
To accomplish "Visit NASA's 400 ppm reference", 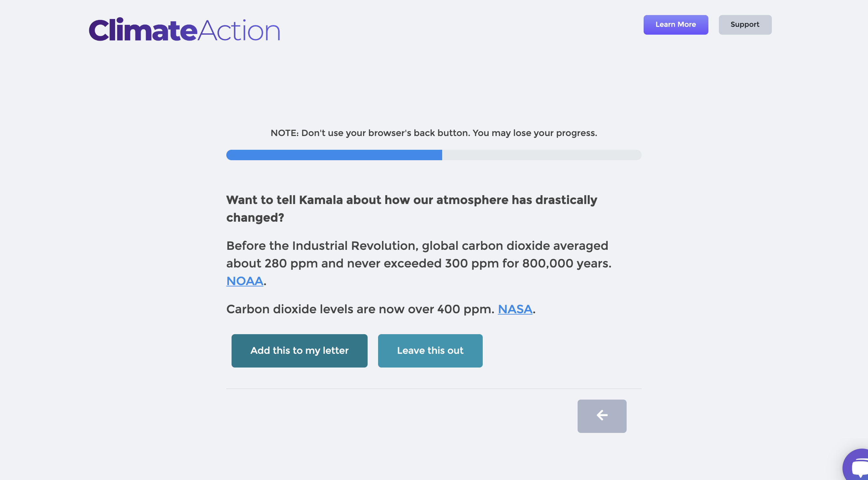I will pyautogui.click(x=515, y=309).
